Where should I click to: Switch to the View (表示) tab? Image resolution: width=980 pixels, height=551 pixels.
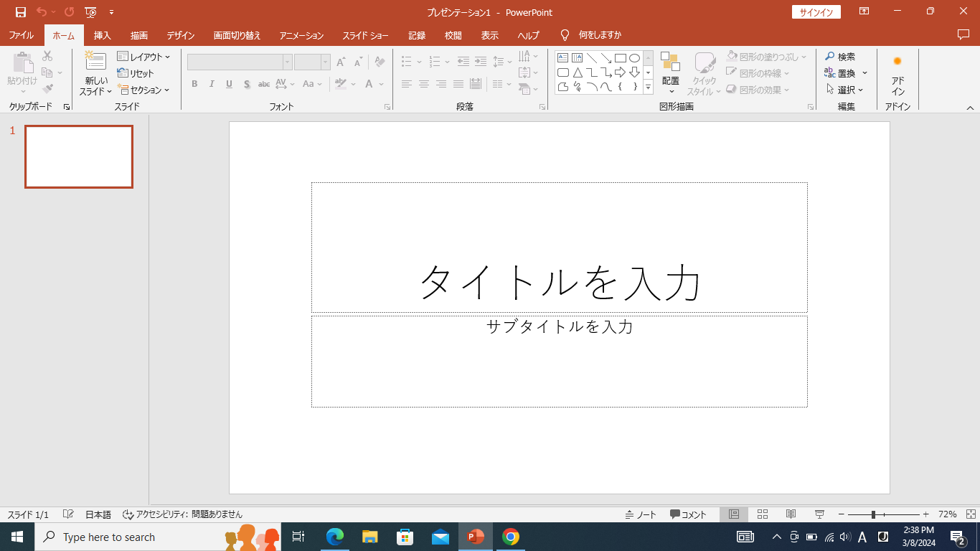click(489, 35)
